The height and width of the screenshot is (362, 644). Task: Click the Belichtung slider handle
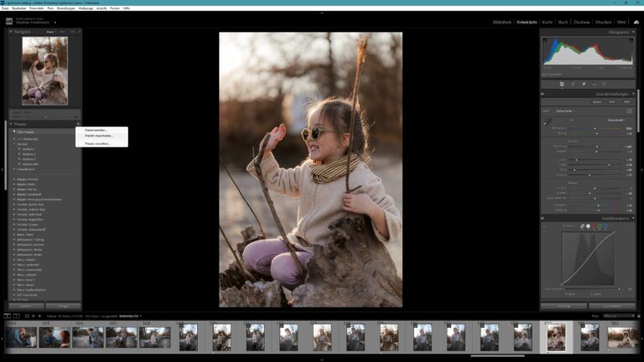coord(597,147)
